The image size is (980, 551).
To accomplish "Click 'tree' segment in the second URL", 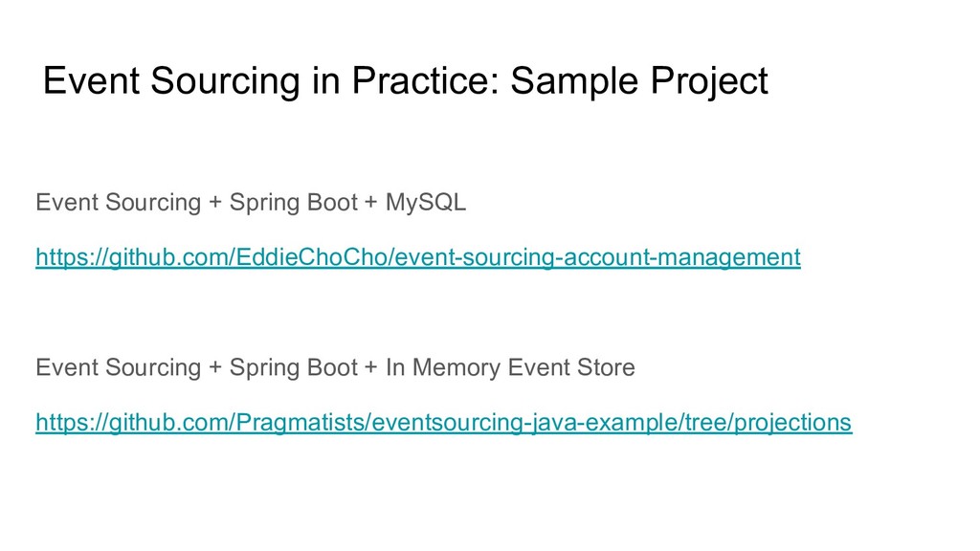I will coord(704,422).
